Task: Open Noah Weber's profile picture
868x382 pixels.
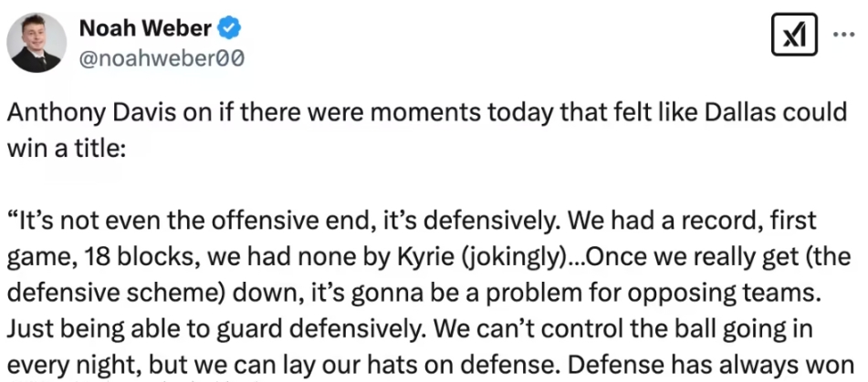Action: (37, 43)
